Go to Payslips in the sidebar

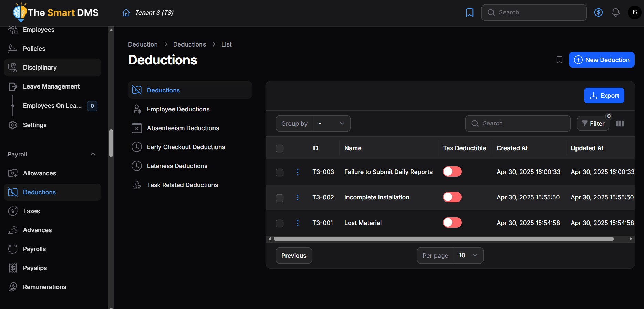35,268
